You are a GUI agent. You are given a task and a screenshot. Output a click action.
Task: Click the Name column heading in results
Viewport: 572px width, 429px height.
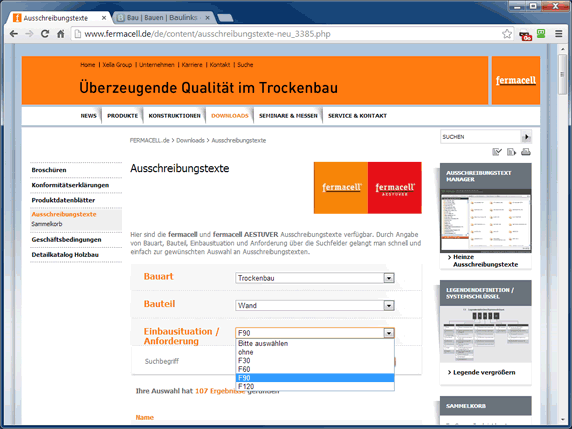144,417
